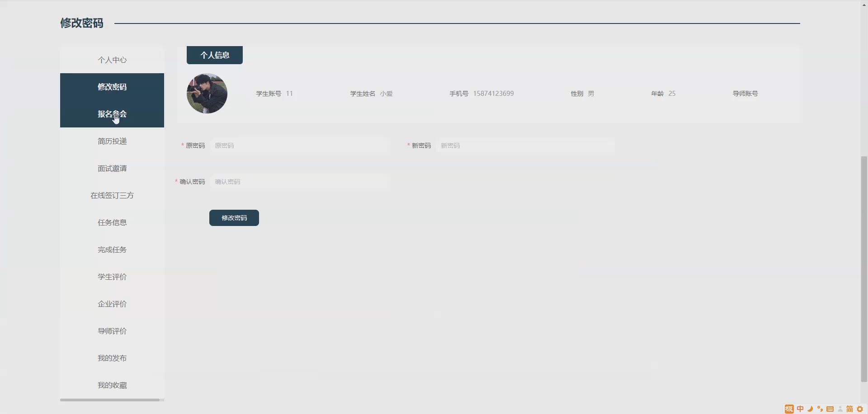Toggle the 中 Chinese input mode icon
868x414 pixels.
pyautogui.click(x=800, y=409)
